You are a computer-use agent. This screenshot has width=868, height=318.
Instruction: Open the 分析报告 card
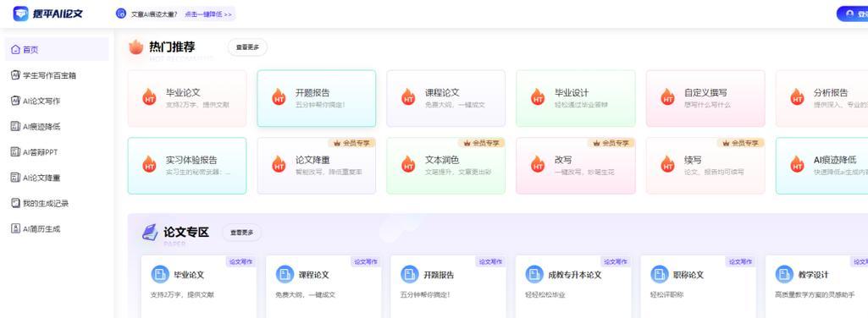click(822, 98)
